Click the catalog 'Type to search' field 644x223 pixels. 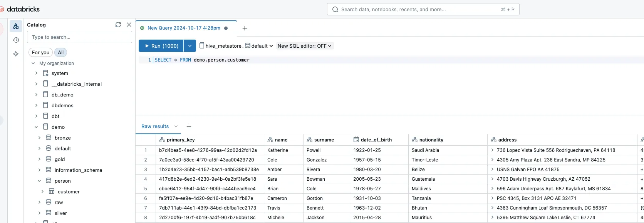tap(79, 37)
